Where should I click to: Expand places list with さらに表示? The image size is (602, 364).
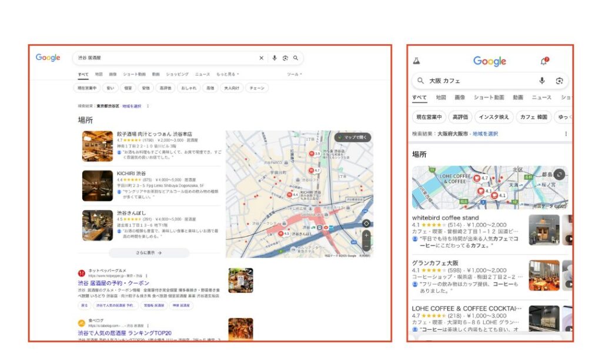(x=149, y=253)
